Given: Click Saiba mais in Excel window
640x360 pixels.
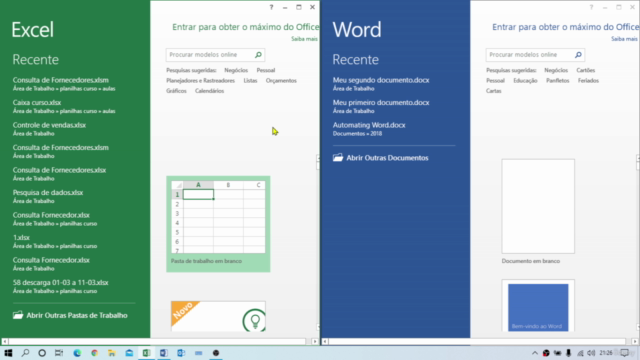Looking at the screenshot, I should pos(304,39).
